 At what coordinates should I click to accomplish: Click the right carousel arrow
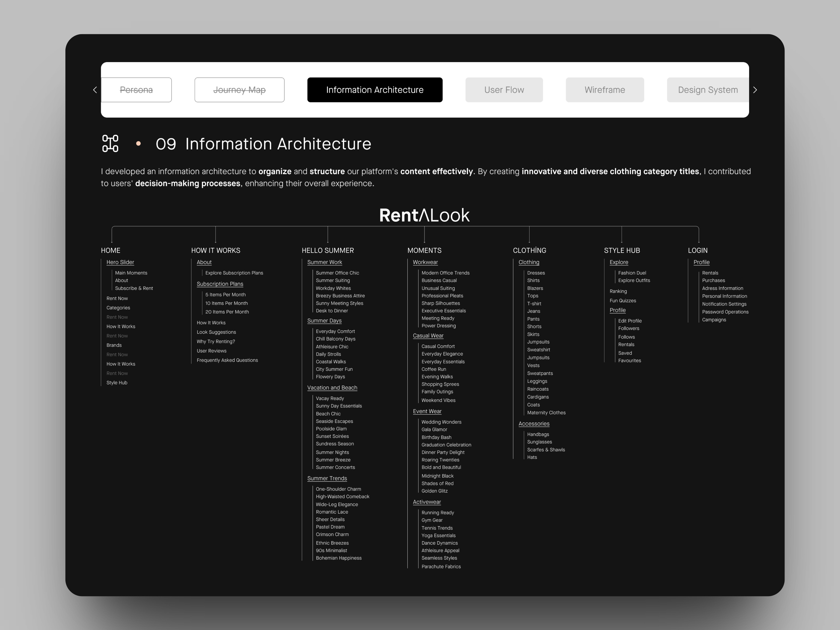click(x=755, y=90)
